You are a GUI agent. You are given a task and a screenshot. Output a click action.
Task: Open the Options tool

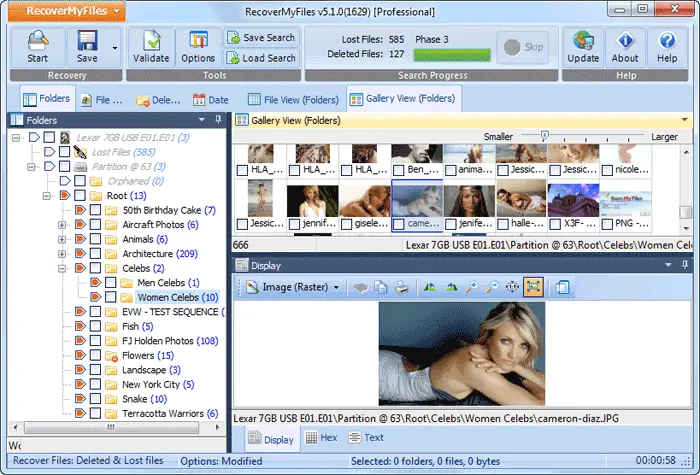pos(198,45)
